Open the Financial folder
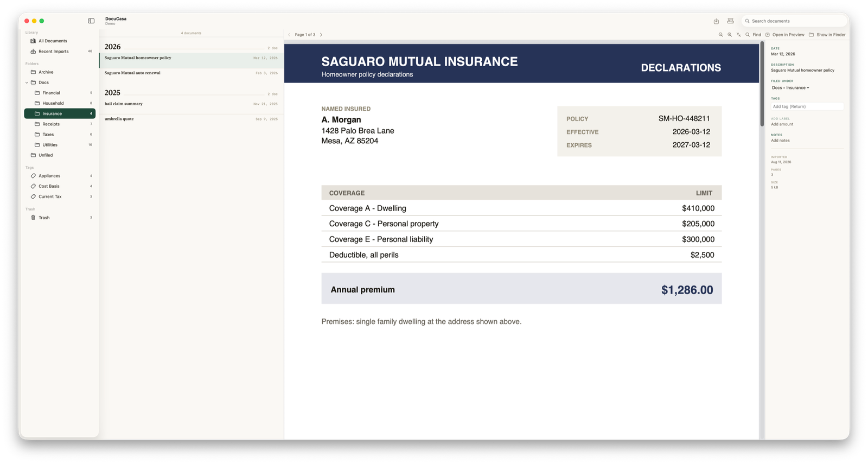This screenshot has height=464, width=868. (60, 93)
